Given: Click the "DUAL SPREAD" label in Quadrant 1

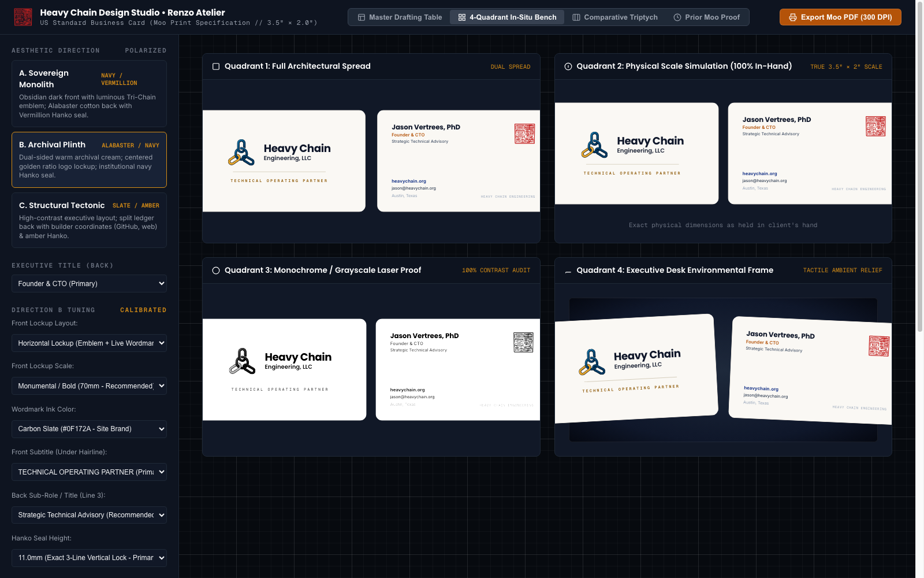Looking at the screenshot, I should 511,67.
